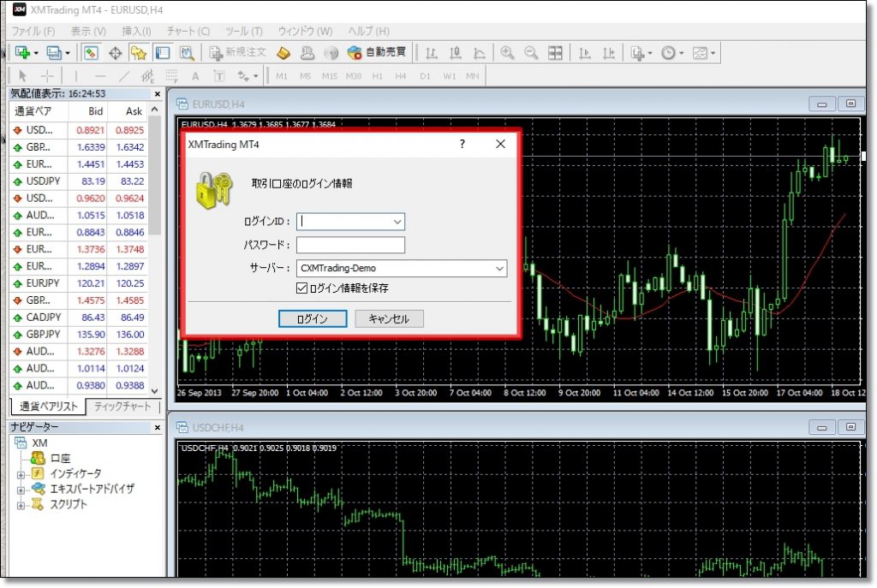The image size is (877, 588).
Task: Toggle the Market Watch window icon
Action: [x=91, y=53]
